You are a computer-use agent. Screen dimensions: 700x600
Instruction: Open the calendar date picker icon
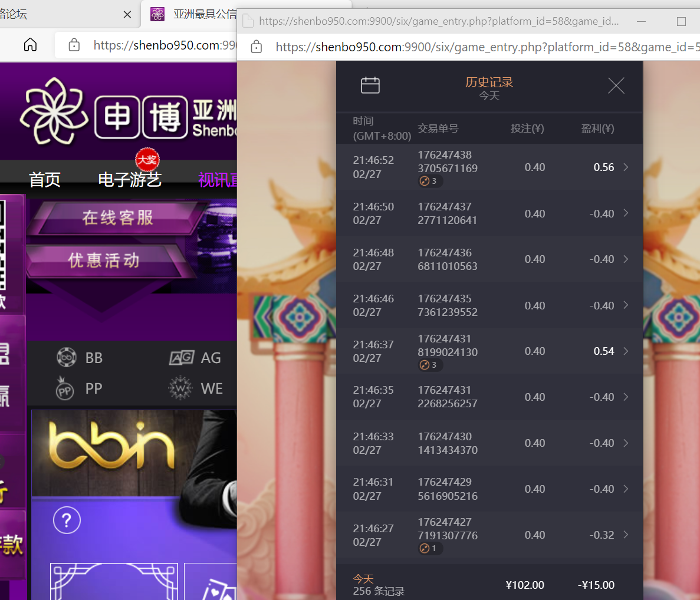coord(370,85)
